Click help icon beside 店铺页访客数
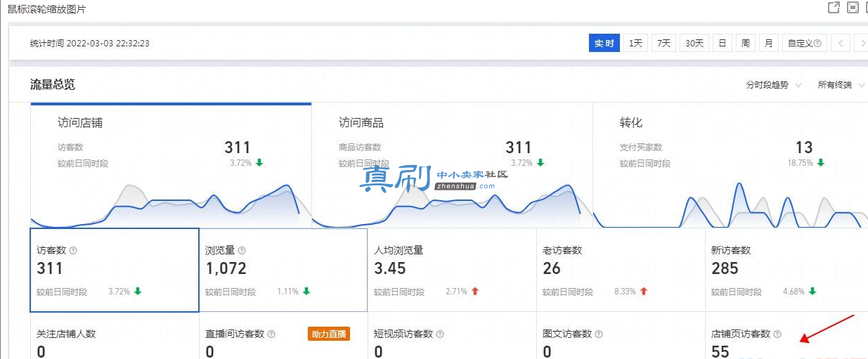Image resolution: width=868 pixels, height=359 pixels. [777, 334]
